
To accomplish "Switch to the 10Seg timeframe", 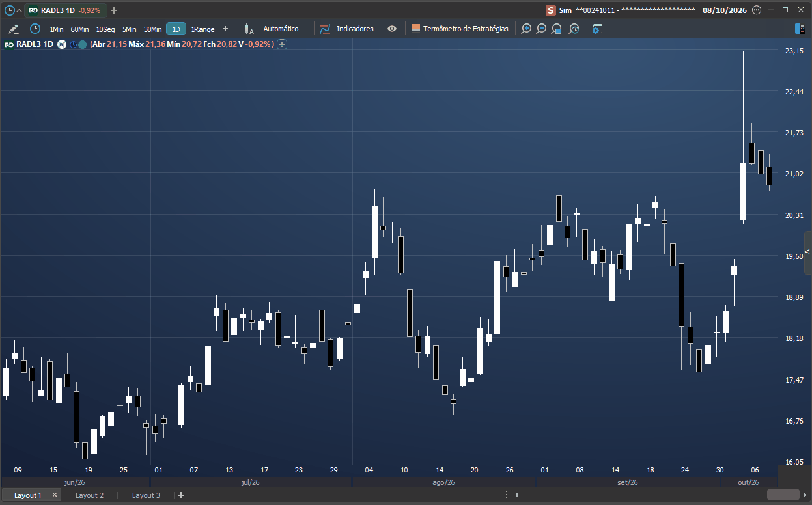I will (105, 29).
